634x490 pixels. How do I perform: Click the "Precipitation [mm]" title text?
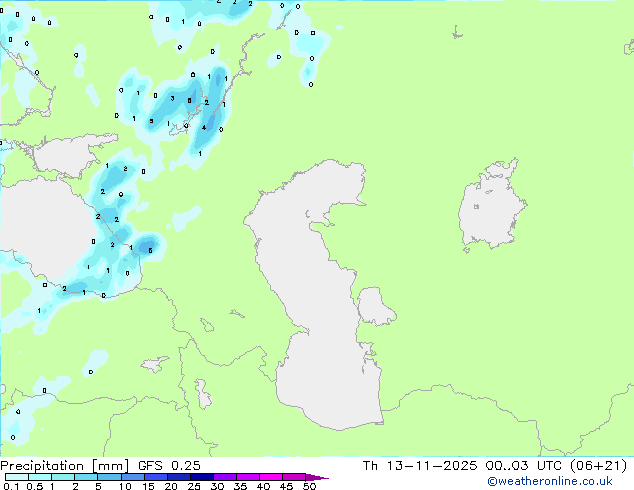[x=65, y=466]
